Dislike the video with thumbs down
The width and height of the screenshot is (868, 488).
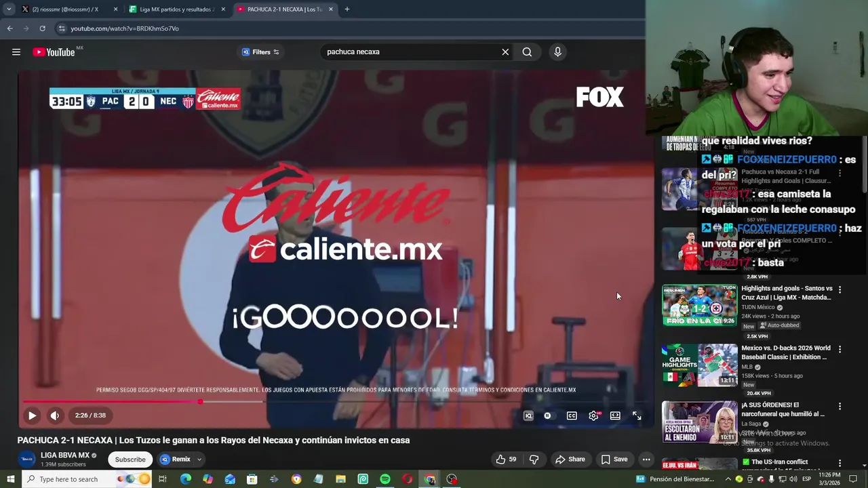coord(534,459)
